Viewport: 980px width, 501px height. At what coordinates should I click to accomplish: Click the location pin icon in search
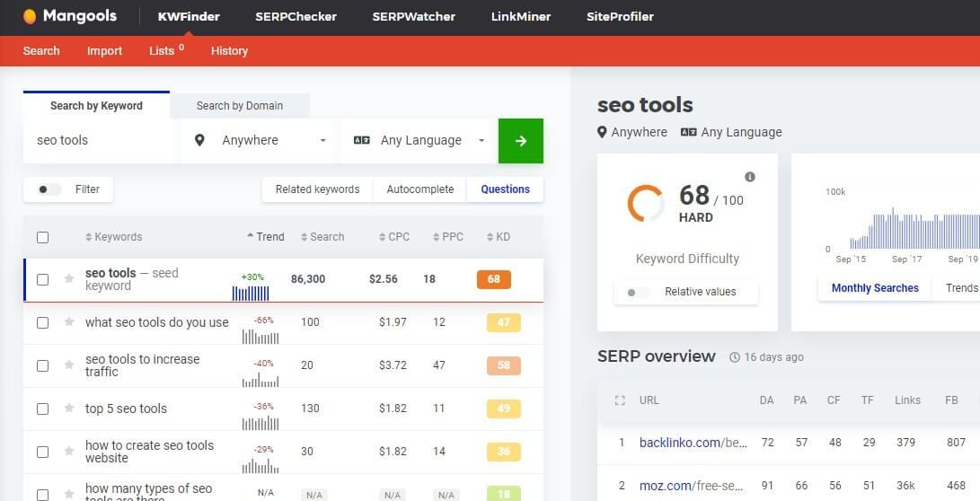(199, 141)
